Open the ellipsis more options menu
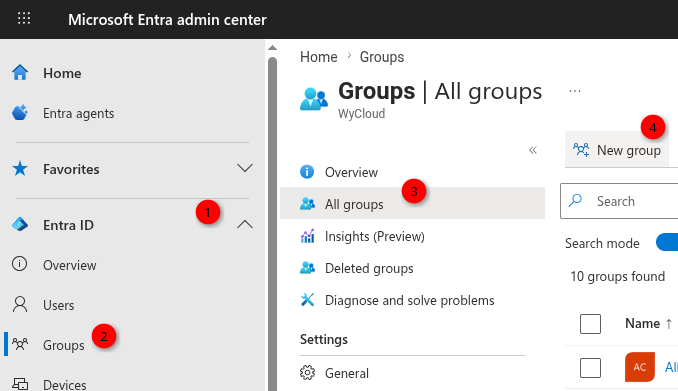Screen dimensions: 678x391 coord(575,91)
